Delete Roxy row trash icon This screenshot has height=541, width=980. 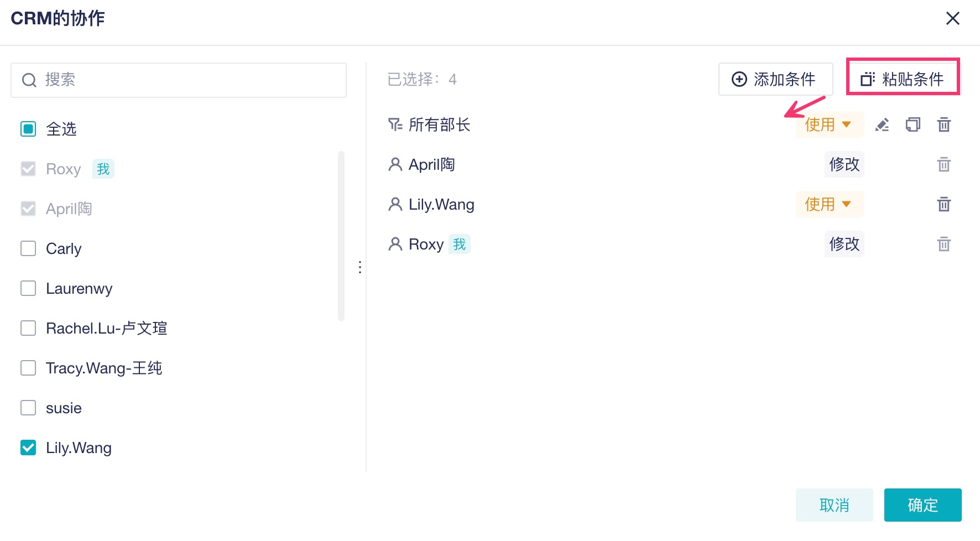point(944,245)
